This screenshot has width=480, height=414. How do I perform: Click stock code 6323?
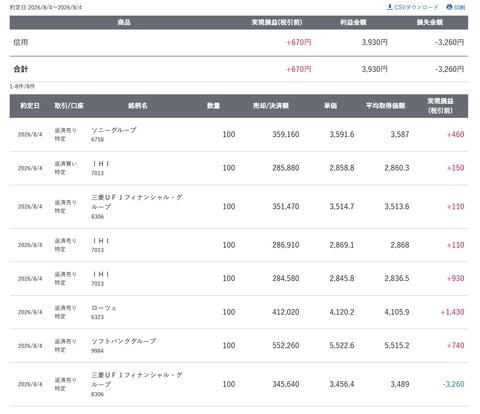click(x=97, y=317)
